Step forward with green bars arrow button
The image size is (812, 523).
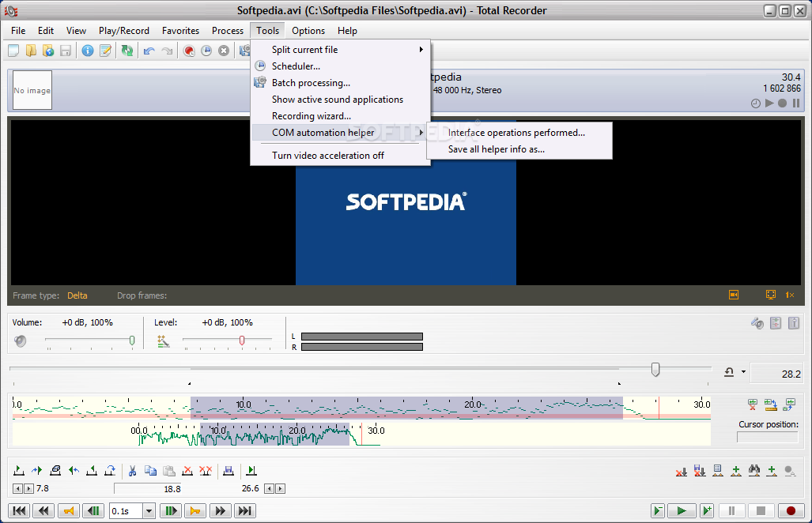[x=170, y=511]
